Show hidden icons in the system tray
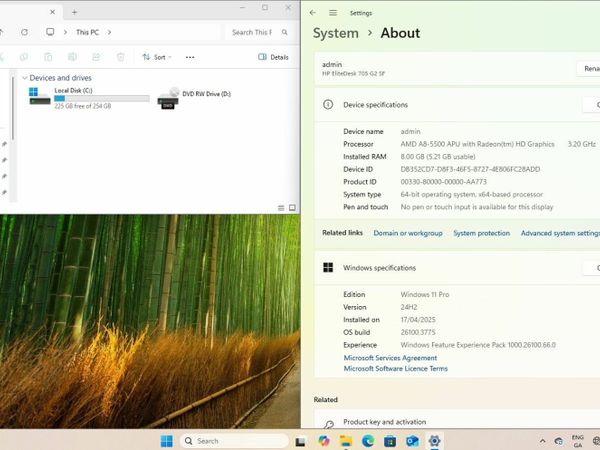Image resolution: width=600 pixels, height=450 pixels. tap(542, 441)
